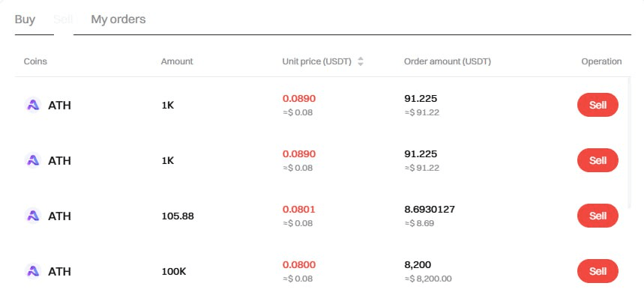Click the ATH icon beside 100K amount
This screenshot has width=644, height=298.
click(x=33, y=271)
